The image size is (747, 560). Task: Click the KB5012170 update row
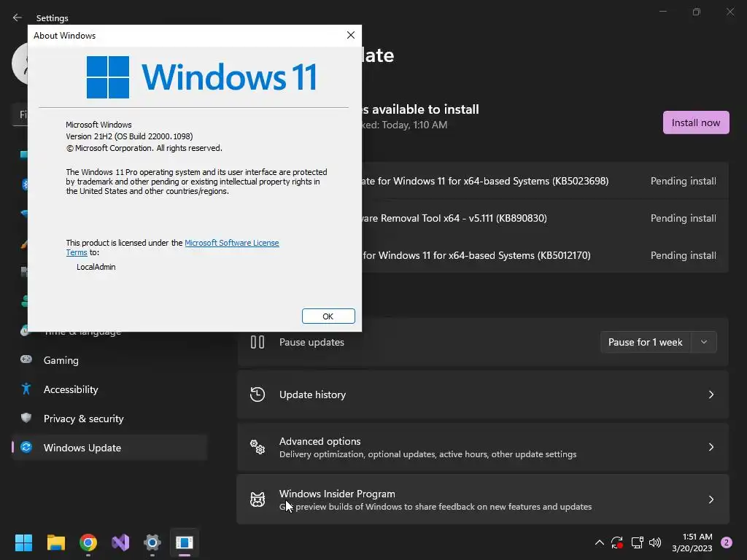[x=545, y=255]
